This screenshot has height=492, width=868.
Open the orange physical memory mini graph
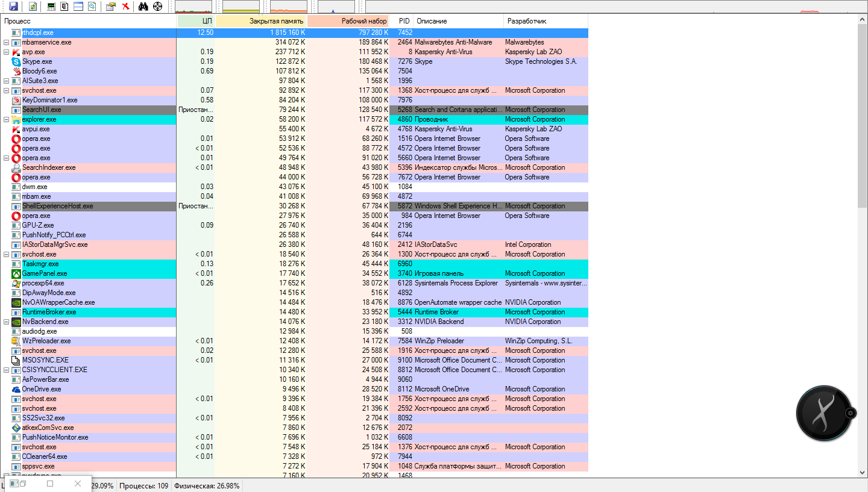pyautogui.click(x=289, y=7)
